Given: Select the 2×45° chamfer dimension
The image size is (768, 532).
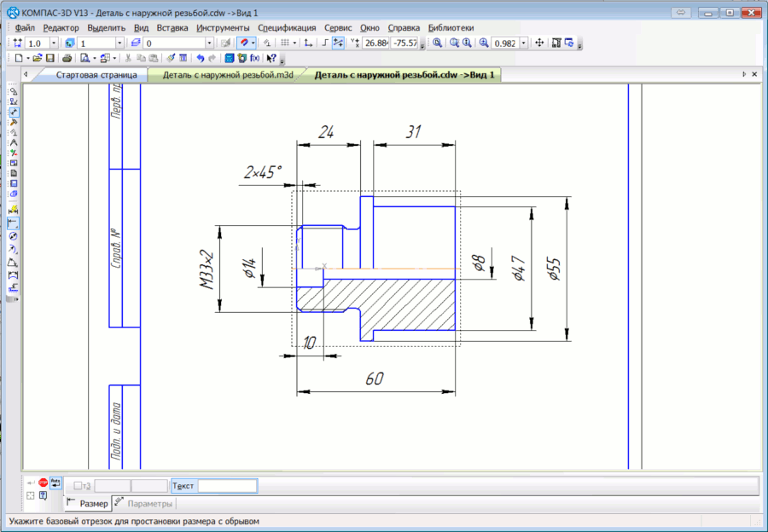Looking at the screenshot, I should 263,172.
